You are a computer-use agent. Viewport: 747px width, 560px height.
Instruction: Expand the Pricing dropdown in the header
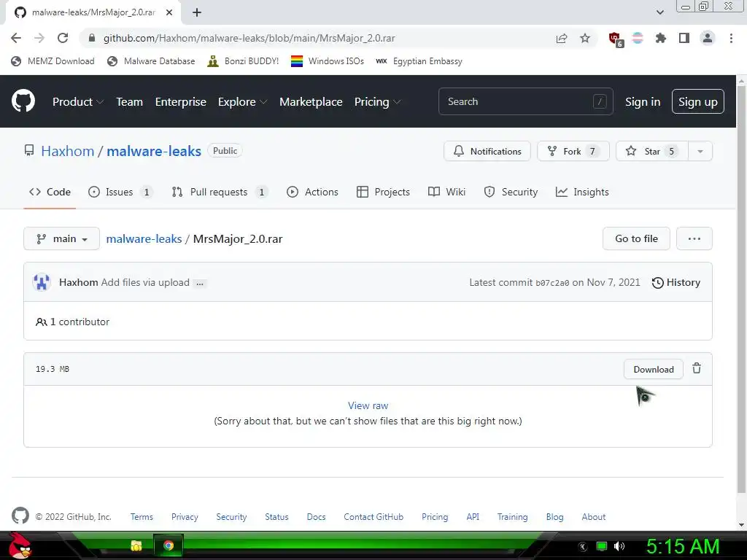377,102
